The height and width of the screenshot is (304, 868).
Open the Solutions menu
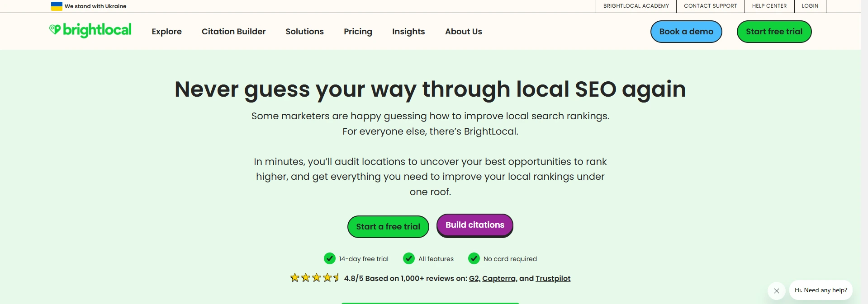(x=305, y=32)
